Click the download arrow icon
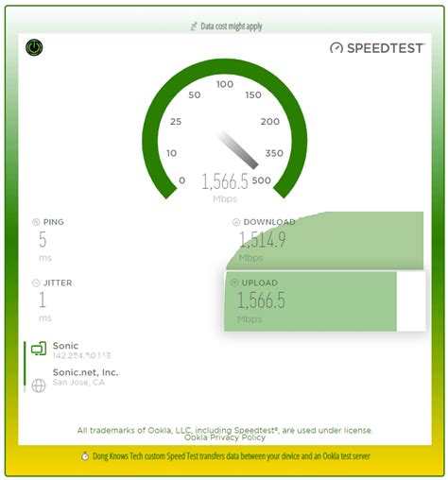This screenshot has width=448, height=480. pyautogui.click(x=236, y=222)
